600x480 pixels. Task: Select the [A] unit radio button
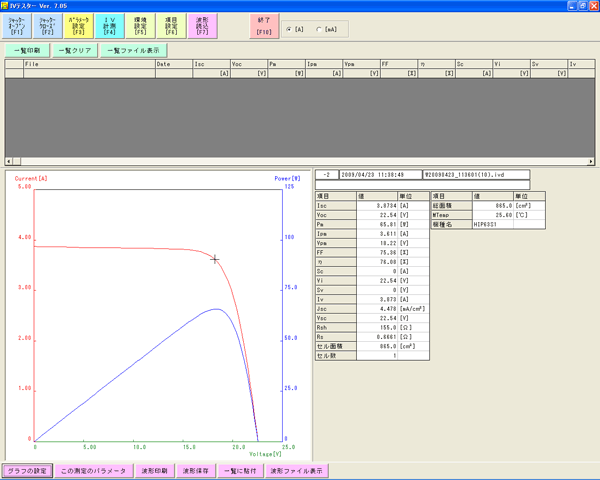click(x=291, y=29)
